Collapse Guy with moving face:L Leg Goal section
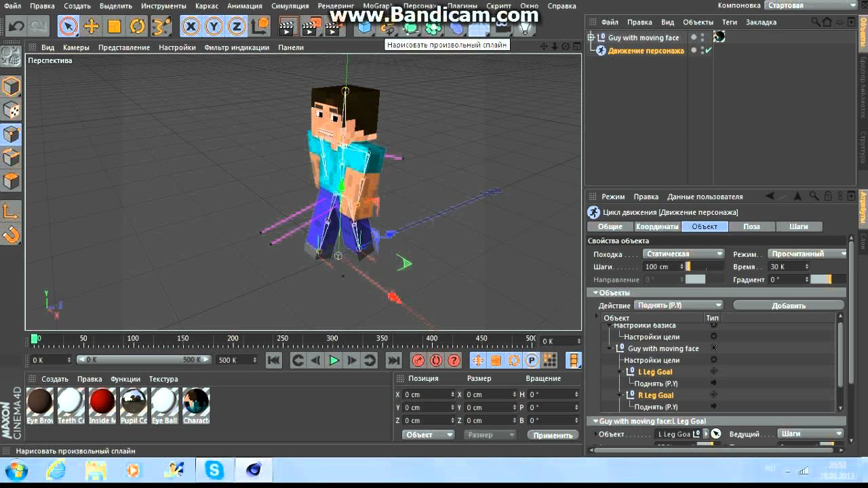This screenshot has width=868, height=488. click(595, 421)
